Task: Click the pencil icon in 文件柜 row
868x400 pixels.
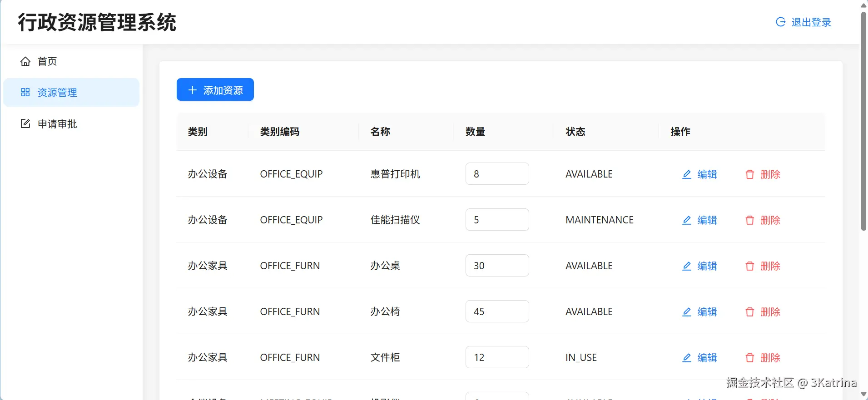Action: tap(687, 358)
